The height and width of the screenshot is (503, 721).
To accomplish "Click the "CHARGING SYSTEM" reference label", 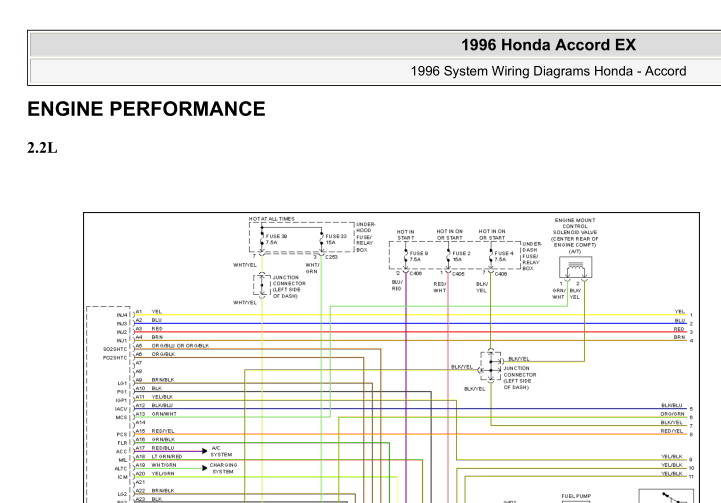I will click(223, 468).
